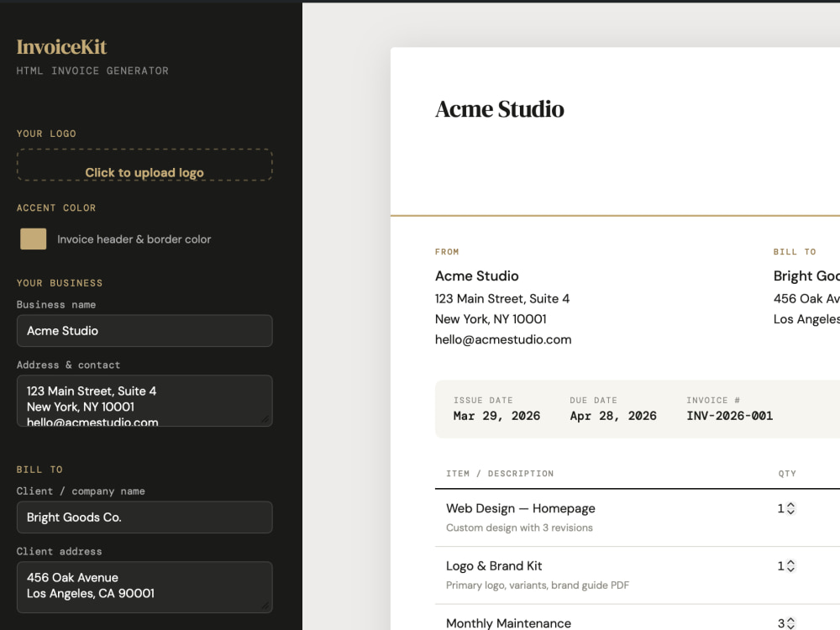Viewport: 840px width, 630px height.
Task: Click 'Primary logo, variants, brand guide PDF' description
Action: click(538, 585)
